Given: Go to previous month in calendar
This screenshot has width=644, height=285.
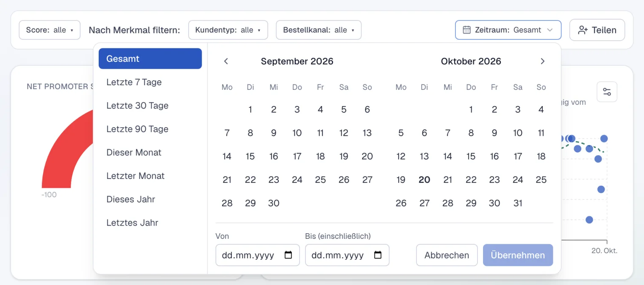Looking at the screenshot, I should point(226,61).
